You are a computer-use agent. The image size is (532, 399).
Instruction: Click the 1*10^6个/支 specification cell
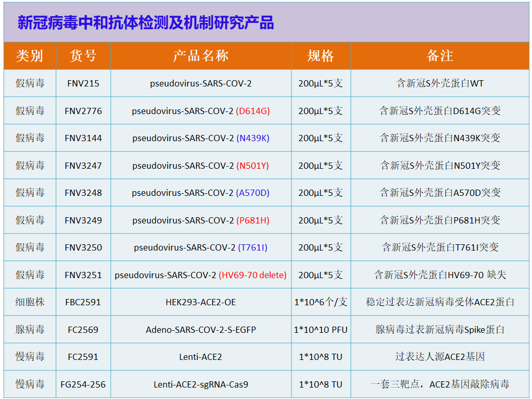pyautogui.click(x=321, y=302)
